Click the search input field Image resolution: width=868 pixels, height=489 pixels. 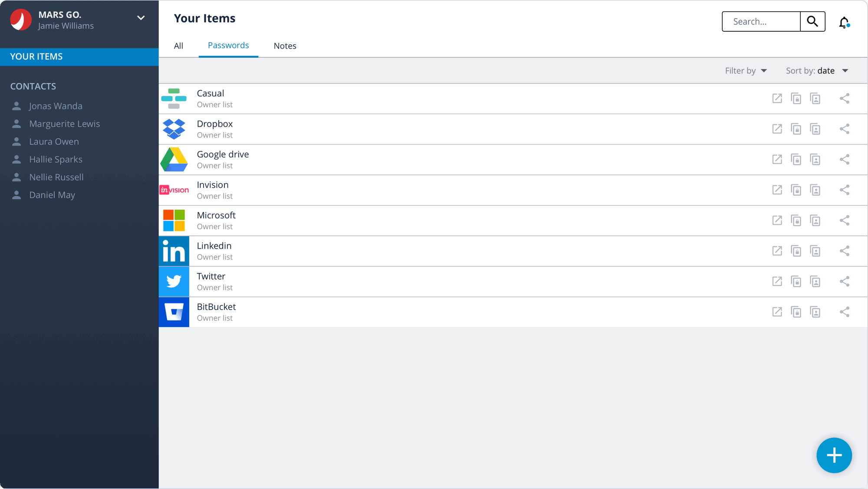(761, 21)
